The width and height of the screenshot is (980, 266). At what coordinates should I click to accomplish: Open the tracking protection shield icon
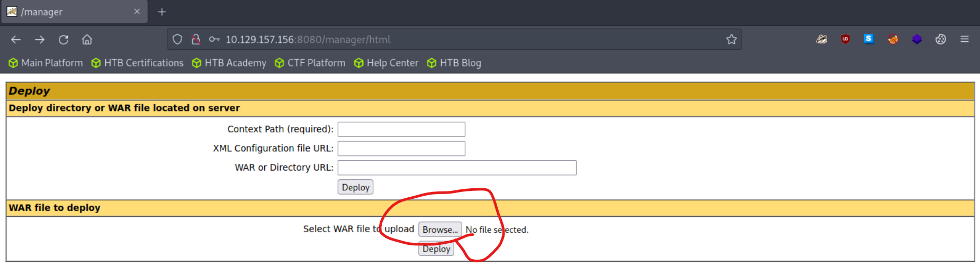tap(177, 39)
